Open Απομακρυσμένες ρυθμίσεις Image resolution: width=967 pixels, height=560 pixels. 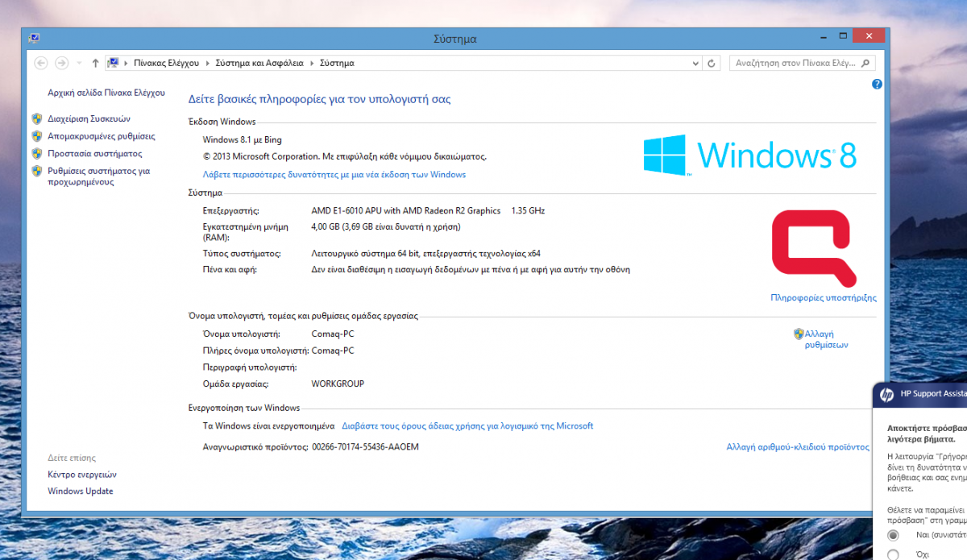point(102,136)
